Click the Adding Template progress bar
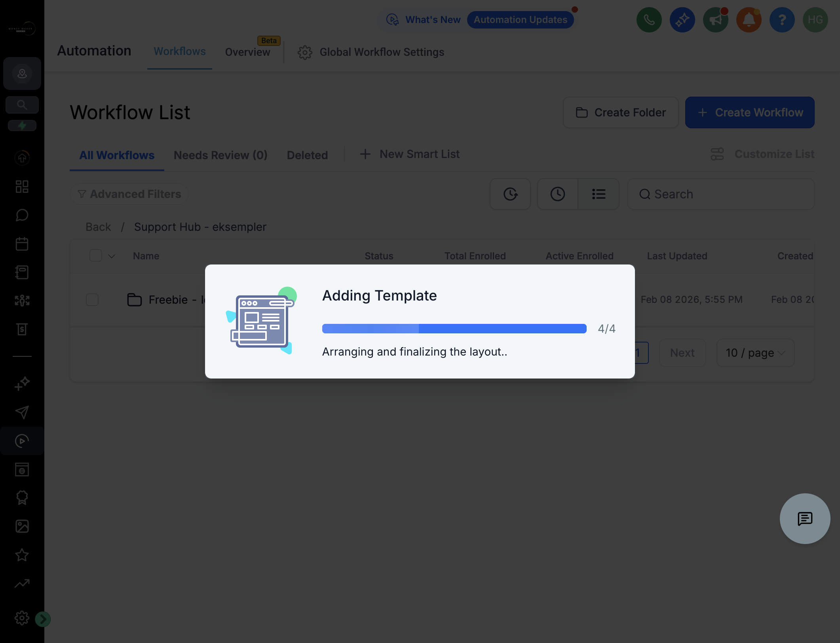840x643 pixels. pos(454,329)
